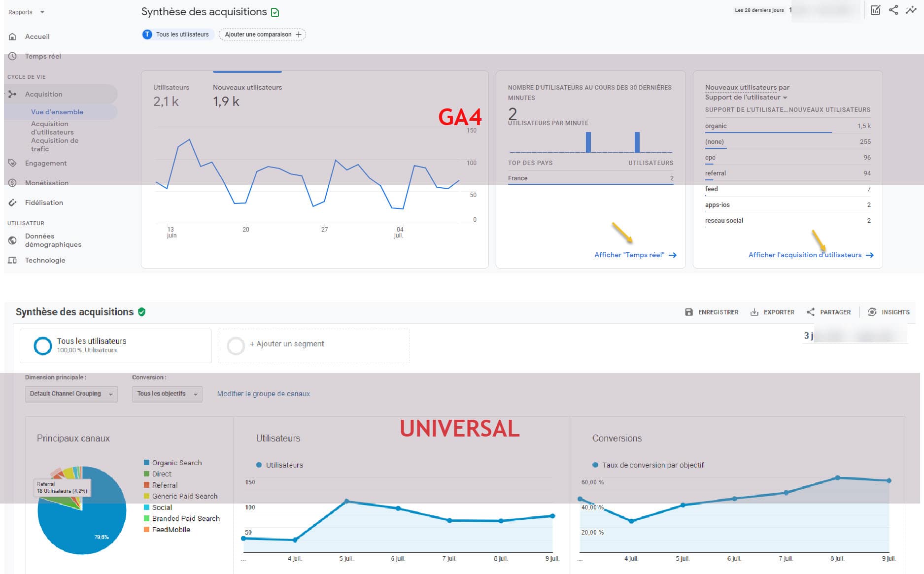Click the GA4 share icon
The height and width of the screenshot is (574, 924).
pyautogui.click(x=893, y=10)
